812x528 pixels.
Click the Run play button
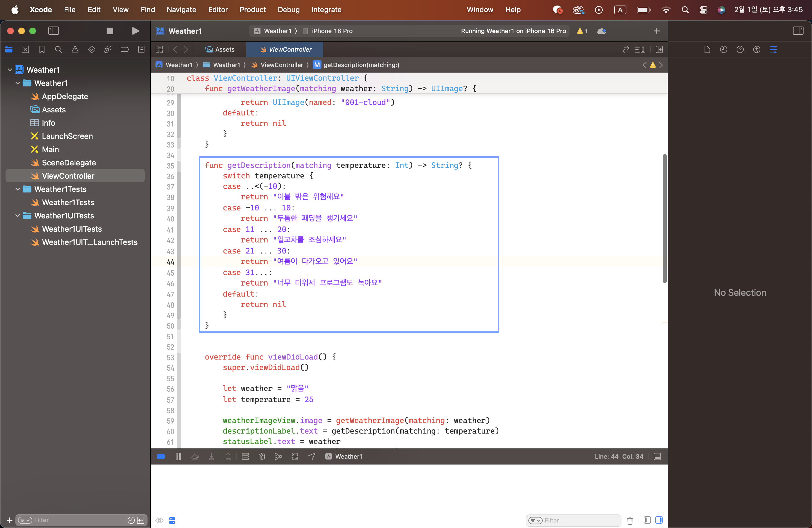pyautogui.click(x=135, y=31)
